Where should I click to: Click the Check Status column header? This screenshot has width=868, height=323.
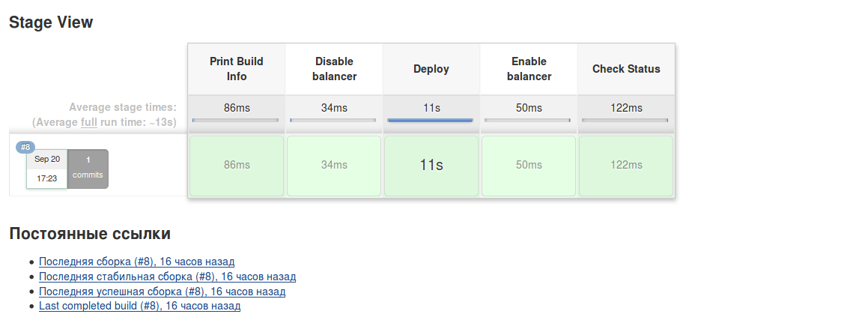point(626,69)
